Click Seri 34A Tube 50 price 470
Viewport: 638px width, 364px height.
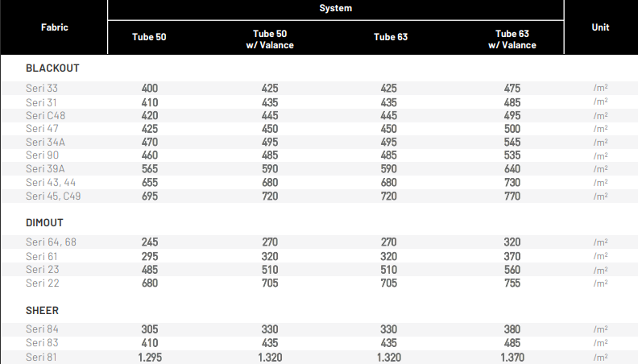click(x=150, y=142)
